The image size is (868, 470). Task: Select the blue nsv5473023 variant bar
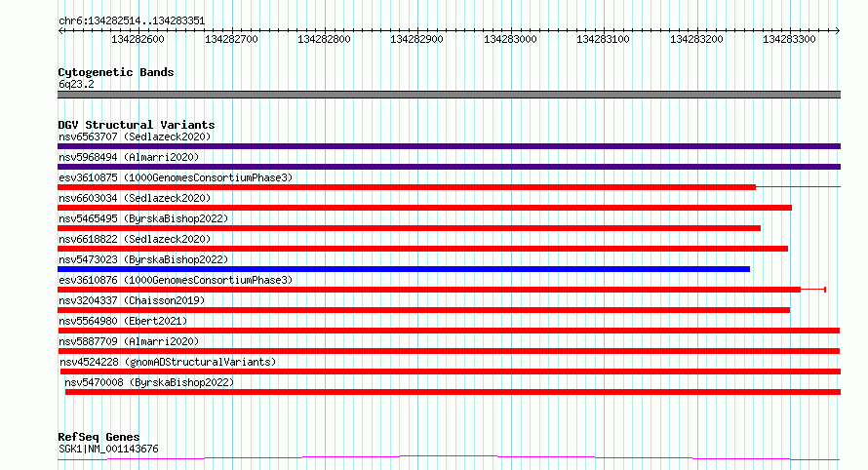(404, 269)
